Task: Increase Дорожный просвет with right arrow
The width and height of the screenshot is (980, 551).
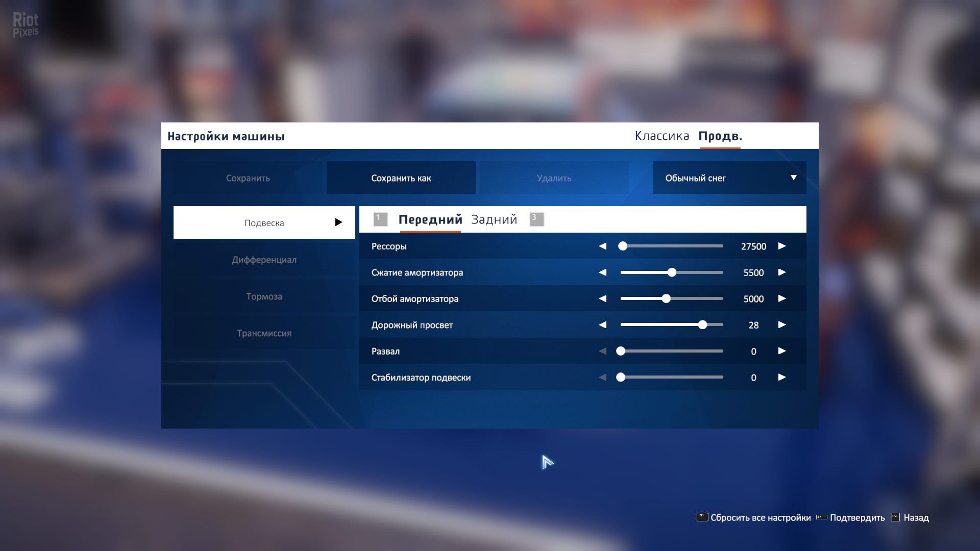Action: [x=781, y=325]
